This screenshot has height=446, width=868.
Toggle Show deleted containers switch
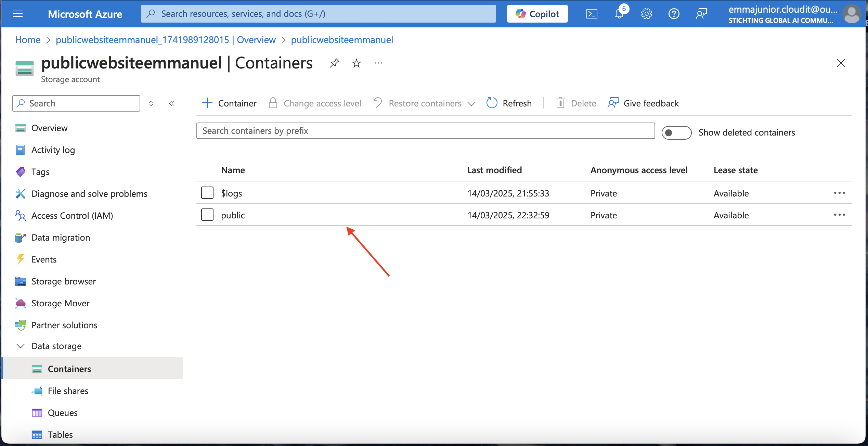676,132
